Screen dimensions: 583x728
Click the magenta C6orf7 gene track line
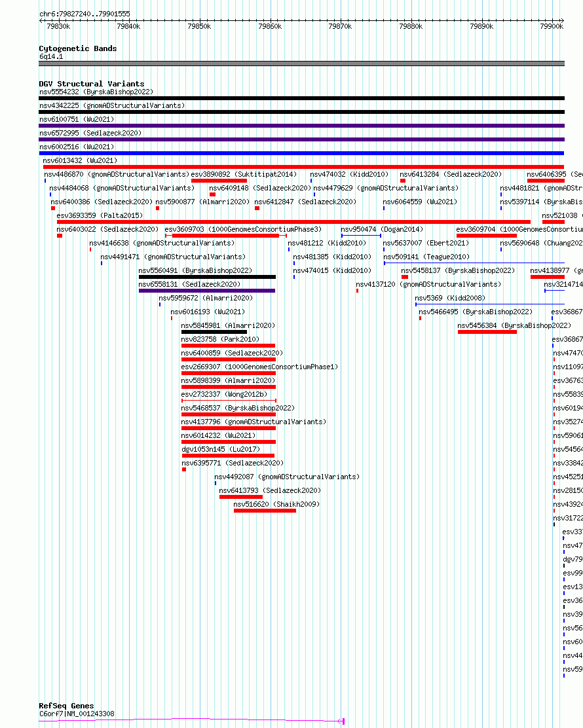point(191,720)
